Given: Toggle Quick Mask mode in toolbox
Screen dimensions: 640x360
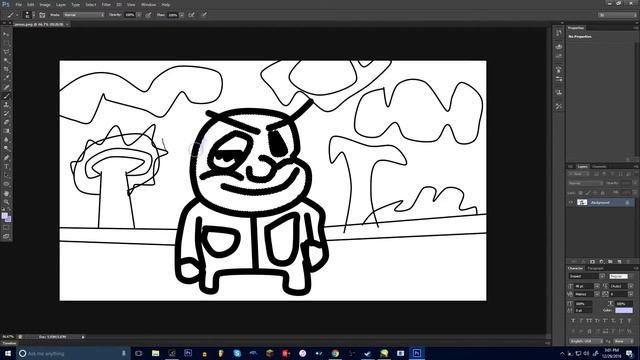Looking at the screenshot, I should tap(6, 228).
